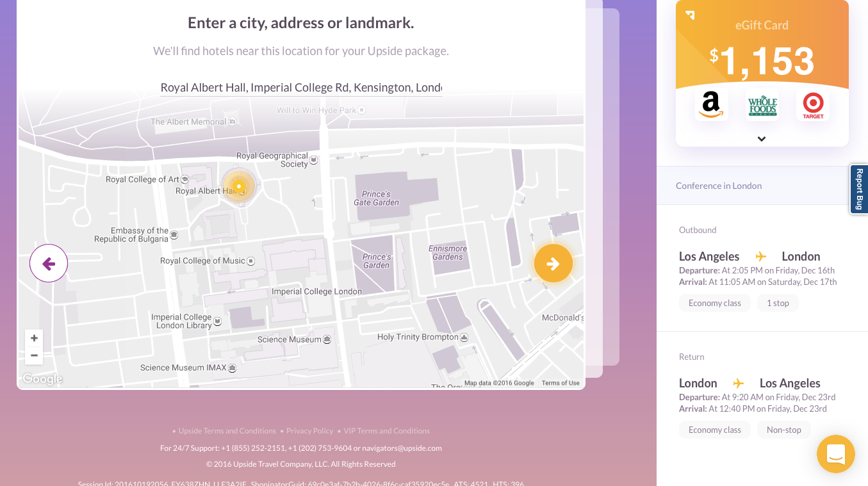Viewport: 868px width, 486px height.
Task: Click the Albert Memorial map marker
Action: (x=232, y=122)
